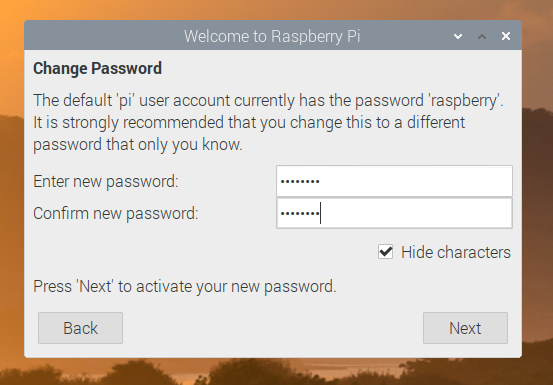Click the sunset desktop wallpaper outside the dialog
The image size is (553, 385).
[x=537, y=176]
